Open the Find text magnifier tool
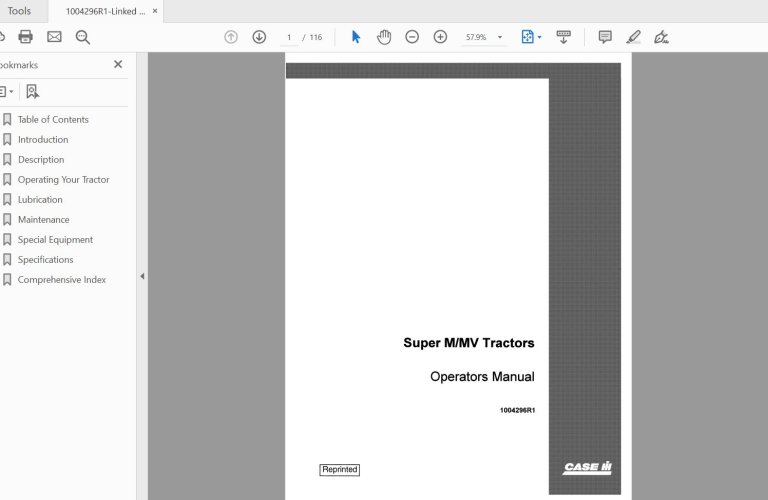 tap(82, 37)
